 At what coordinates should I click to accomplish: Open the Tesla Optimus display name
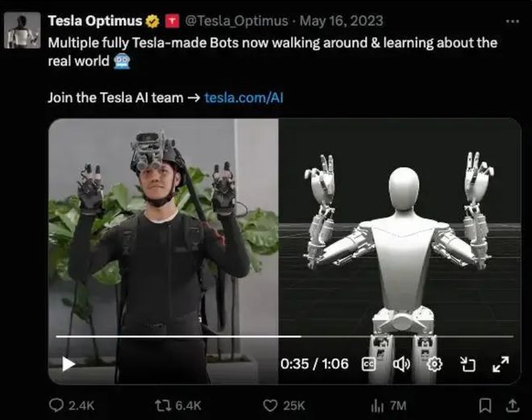[94, 21]
